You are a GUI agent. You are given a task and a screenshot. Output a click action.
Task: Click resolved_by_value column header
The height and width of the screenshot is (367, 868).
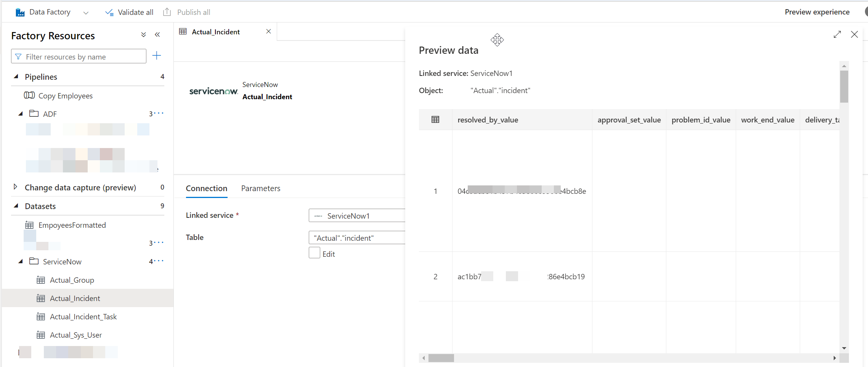point(522,119)
